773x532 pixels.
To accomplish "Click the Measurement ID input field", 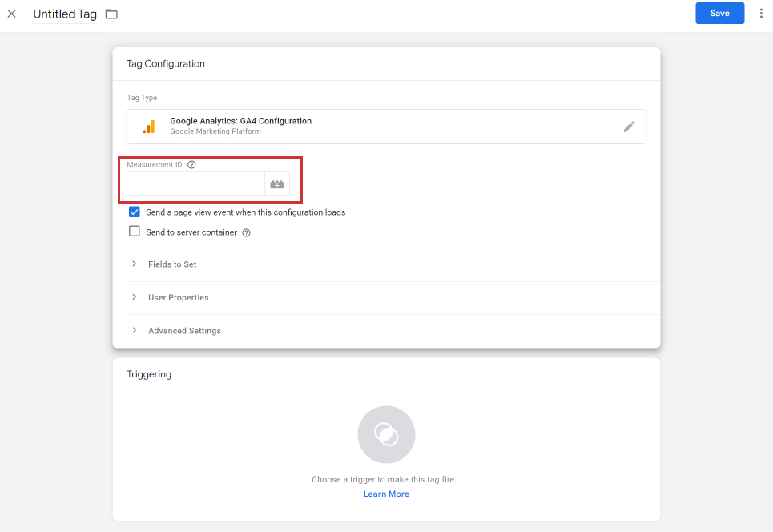I will coord(195,184).
